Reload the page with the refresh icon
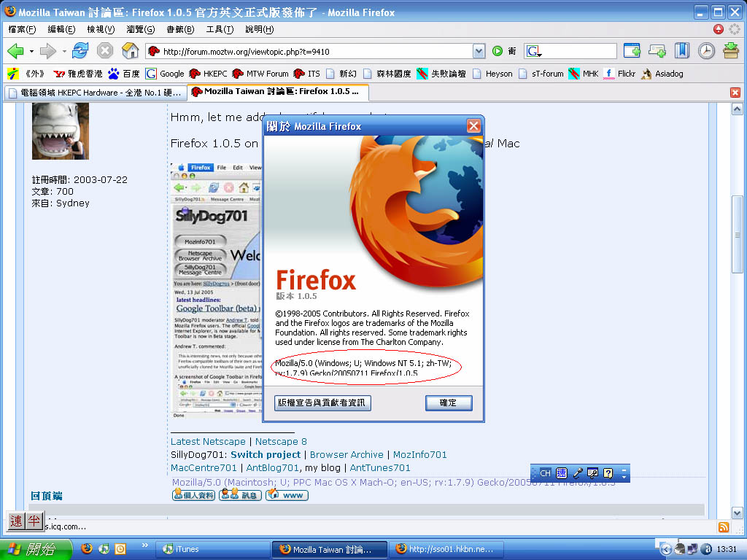This screenshot has height=560, width=747. point(80,50)
